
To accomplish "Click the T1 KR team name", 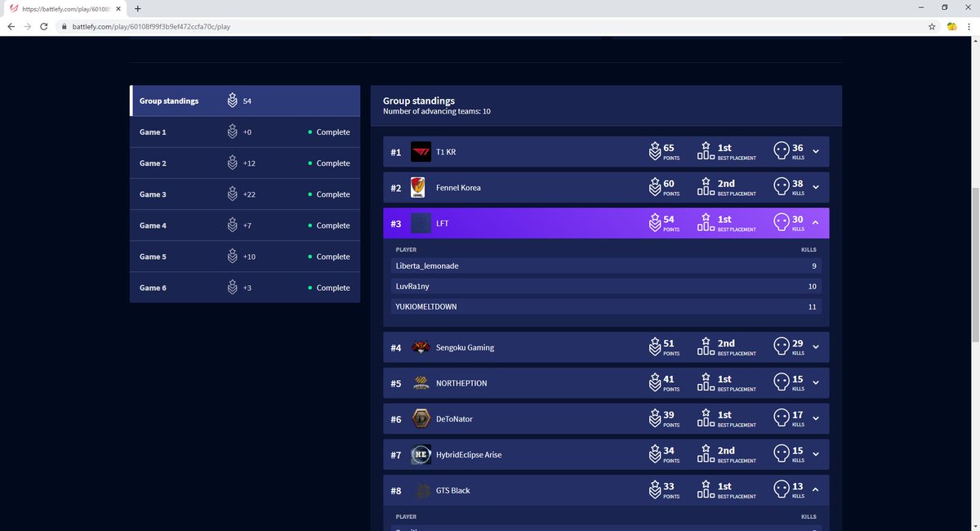I will pyautogui.click(x=446, y=152).
